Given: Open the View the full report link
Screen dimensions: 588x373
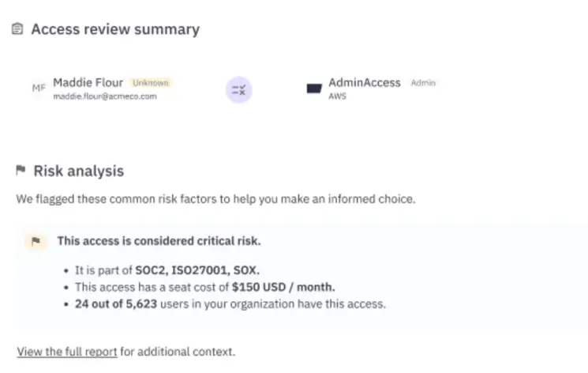Looking at the screenshot, I should click(67, 351).
